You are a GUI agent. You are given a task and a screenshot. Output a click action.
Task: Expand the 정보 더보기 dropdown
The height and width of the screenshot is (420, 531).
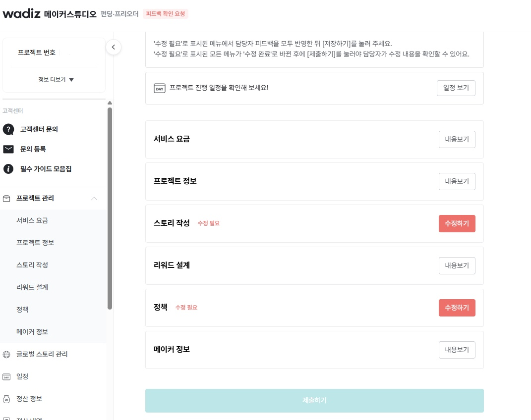tap(56, 80)
